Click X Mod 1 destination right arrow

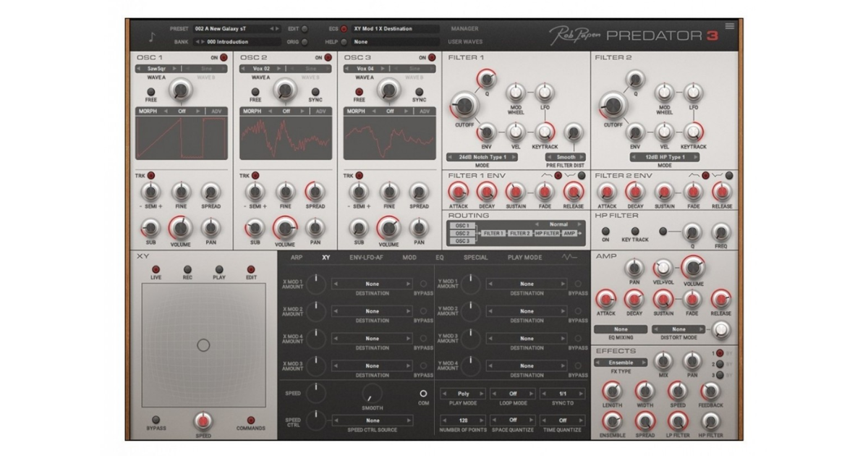click(x=409, y=284)
